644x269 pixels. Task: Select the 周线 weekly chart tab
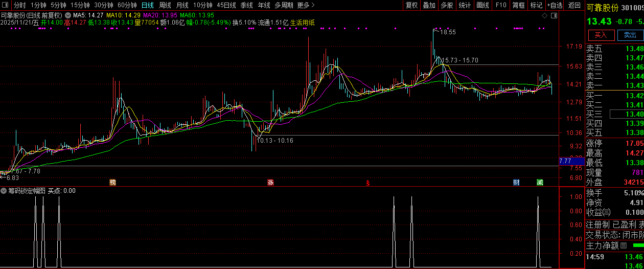(x=165, y=5)
